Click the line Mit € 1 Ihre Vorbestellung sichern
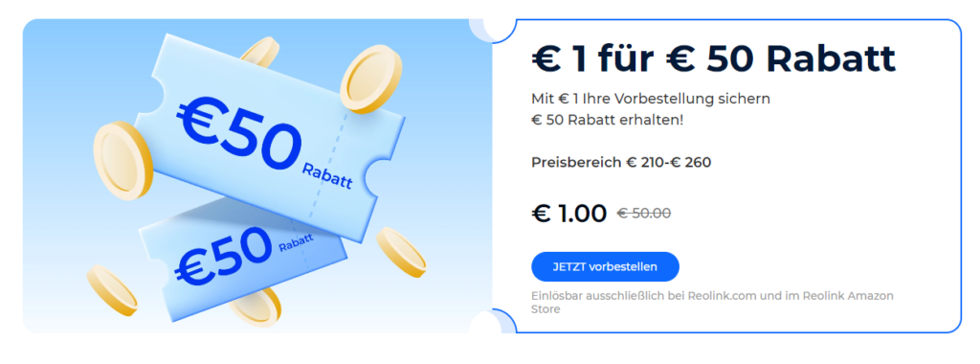Viewport: 980px width, 364px height. point(651,99)
